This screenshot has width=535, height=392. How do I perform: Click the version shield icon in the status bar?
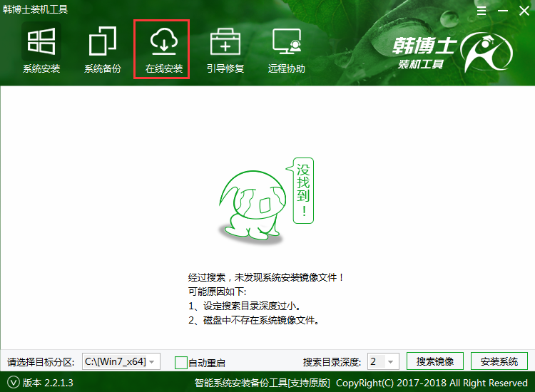pyautogui.click(x=12, y=383)
